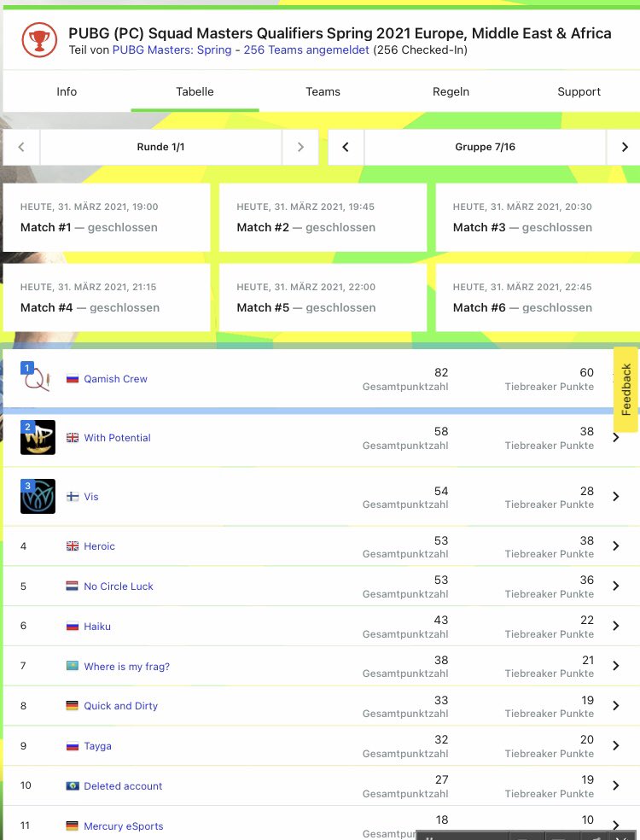The image size is (640, 840).
Task: Open Deleted account team page
Action: click(x=123, y=786)
